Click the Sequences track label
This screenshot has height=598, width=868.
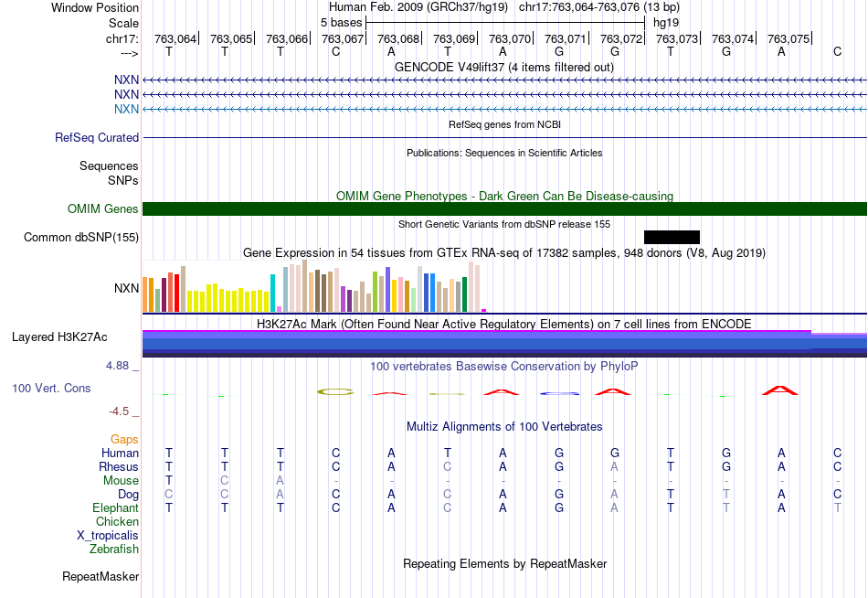click(109, 166)
